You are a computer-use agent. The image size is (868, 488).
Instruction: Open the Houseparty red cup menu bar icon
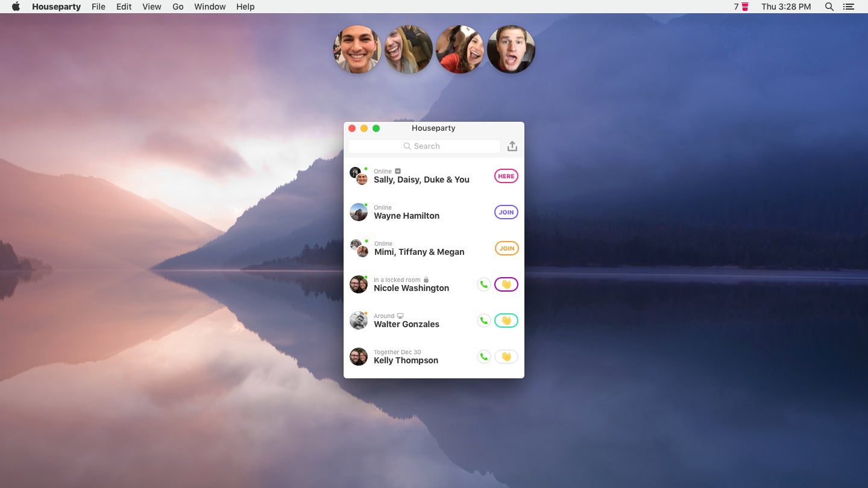tap(745, 7)
